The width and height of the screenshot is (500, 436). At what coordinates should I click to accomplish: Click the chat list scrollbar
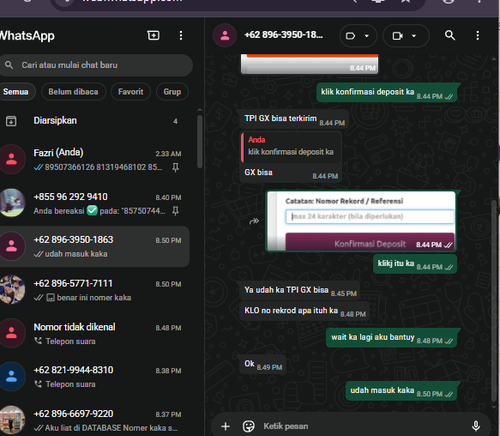(x=200, y=142)
